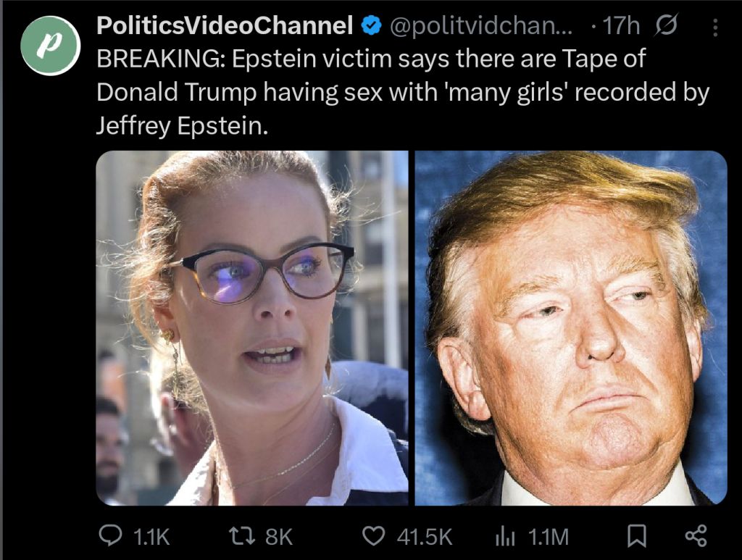Click the blue verified checkmark badge
The image size is (742, 560).
point(372,25)
